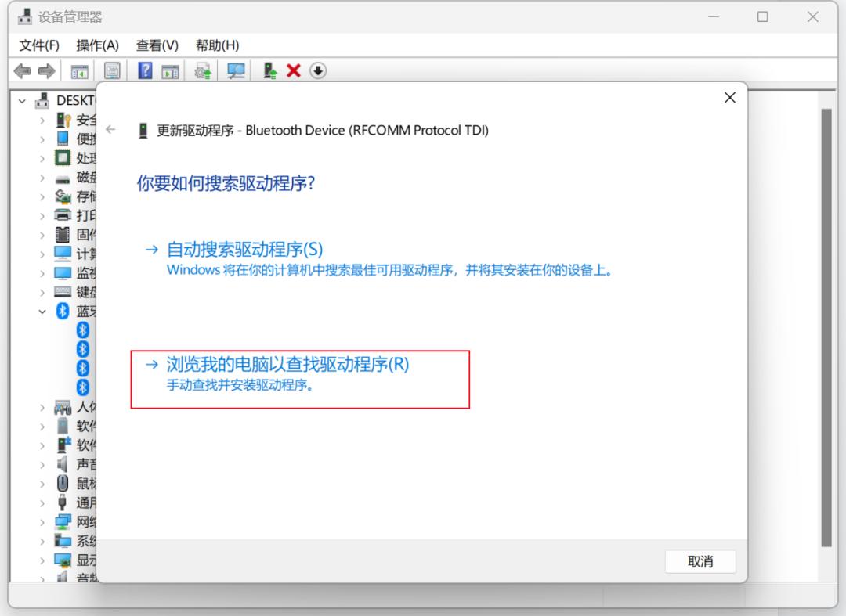Image resolution: width=846 pixels, height=616 pixels.
Task: Click the back arrow in update driver dialog
Action: (110, 129)
